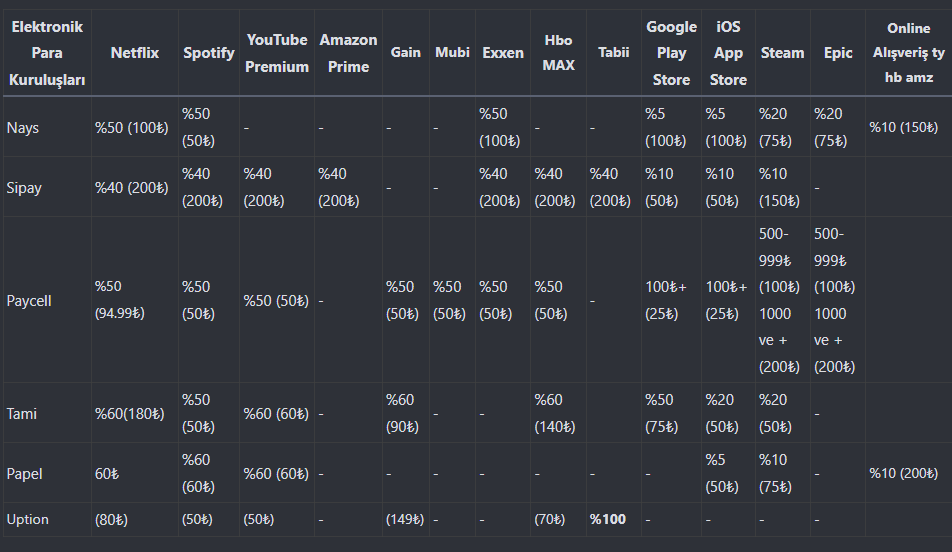The width and height of the screenshot is (952, 552).
Task: Click Uption Gain cell (149₺)
Action: [x=405, y=520]
